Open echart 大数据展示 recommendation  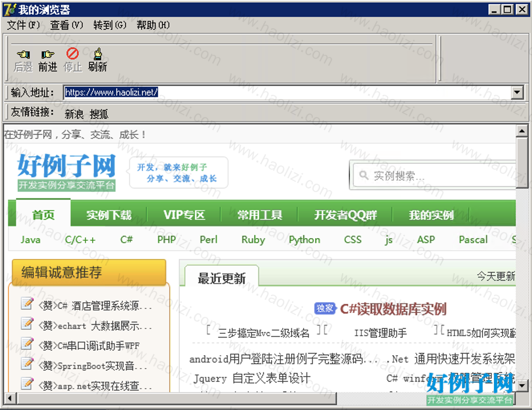[95, 326]
